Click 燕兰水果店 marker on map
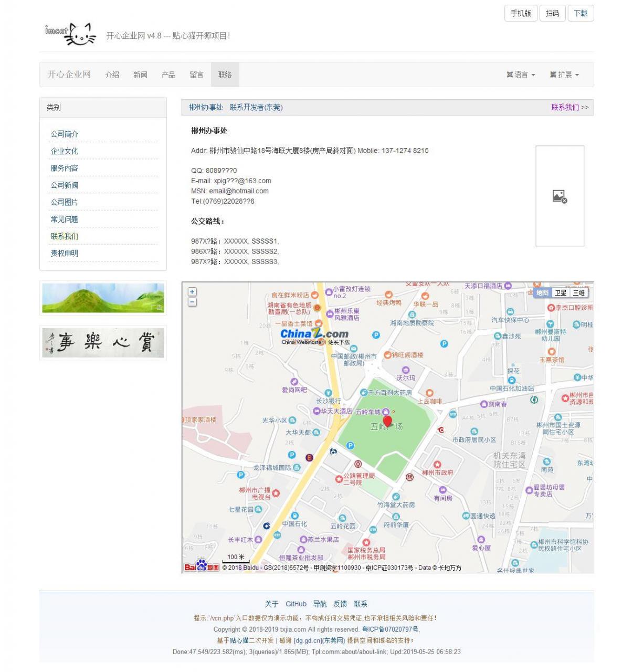Image resolution: width=633 pixels, height=672 pixels. [x=303, y=539]
